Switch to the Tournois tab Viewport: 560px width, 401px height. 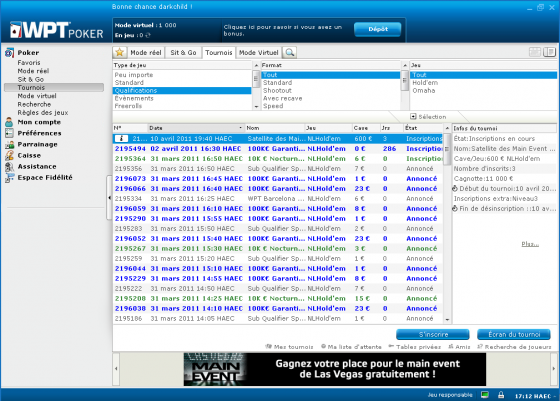pyautogui.click(x=219, y=52)
